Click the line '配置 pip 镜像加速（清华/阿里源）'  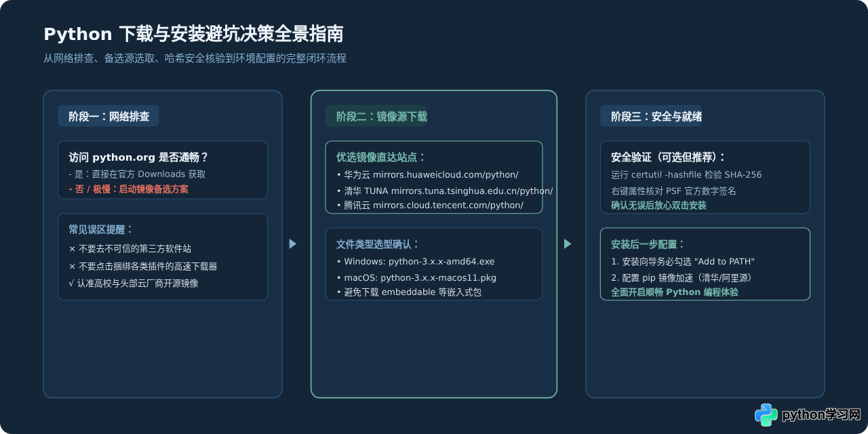682,277
